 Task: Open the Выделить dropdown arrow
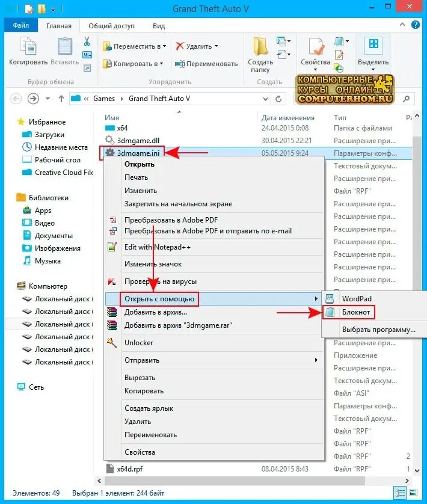373,69
